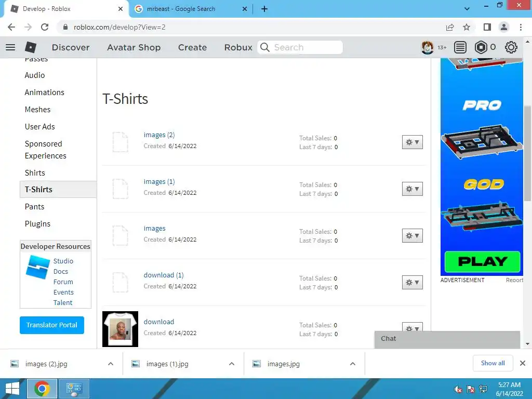Screen dimensions: 532x399
Task: Select Sponsored Experiences in the sidebar
Action: pos(46,150)
